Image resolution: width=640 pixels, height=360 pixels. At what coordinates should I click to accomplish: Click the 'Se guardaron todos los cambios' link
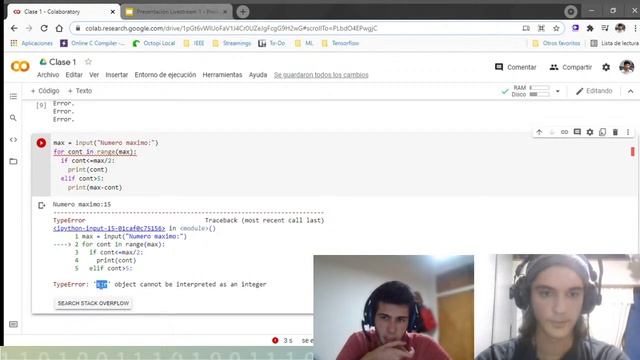tap(321, 75)
